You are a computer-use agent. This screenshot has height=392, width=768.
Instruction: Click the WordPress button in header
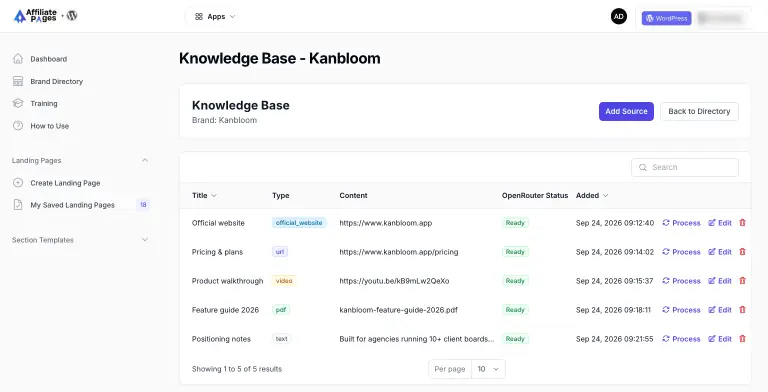[666, 18]
